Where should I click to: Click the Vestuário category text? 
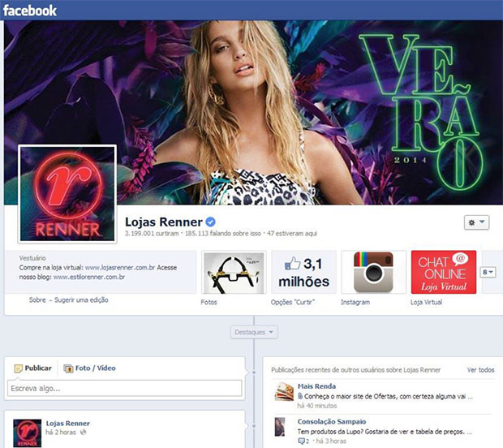(32, 258)
